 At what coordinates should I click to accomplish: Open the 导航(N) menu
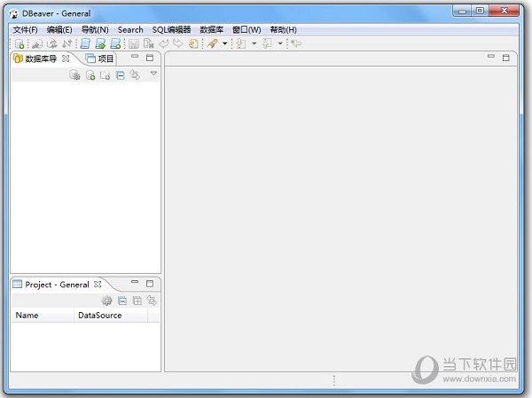pos(95,30)
